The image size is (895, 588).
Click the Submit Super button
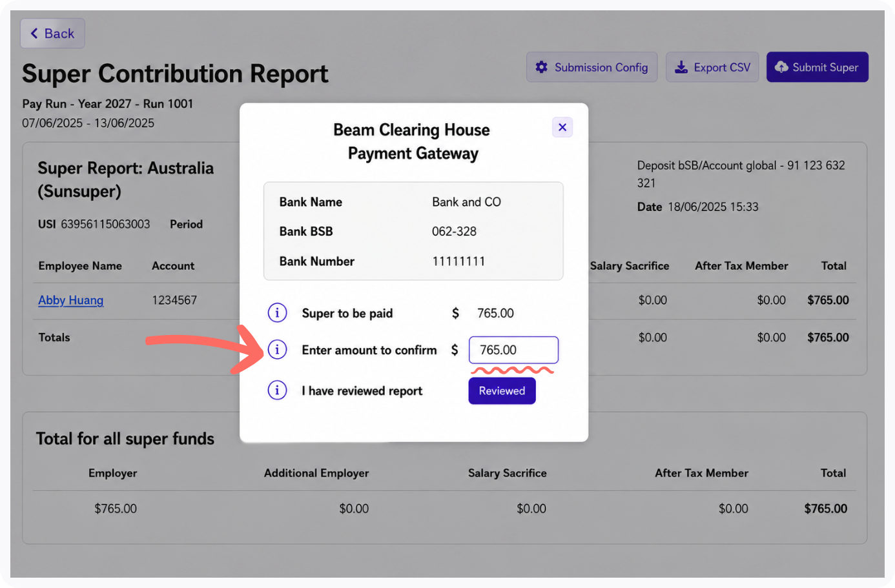tap(817, 67)
